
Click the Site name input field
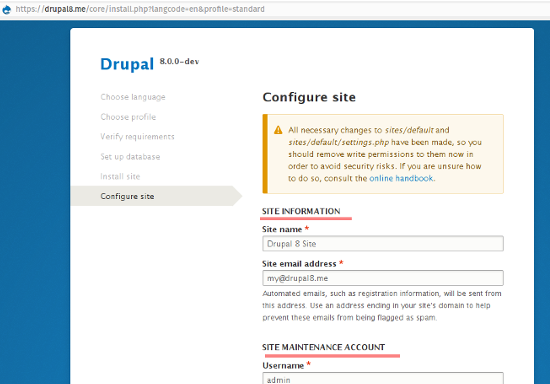383,244
